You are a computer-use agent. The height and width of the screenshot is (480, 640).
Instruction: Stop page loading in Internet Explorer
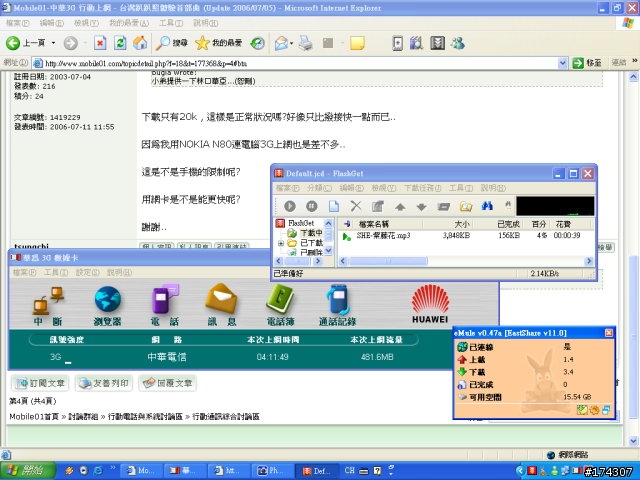100,43
